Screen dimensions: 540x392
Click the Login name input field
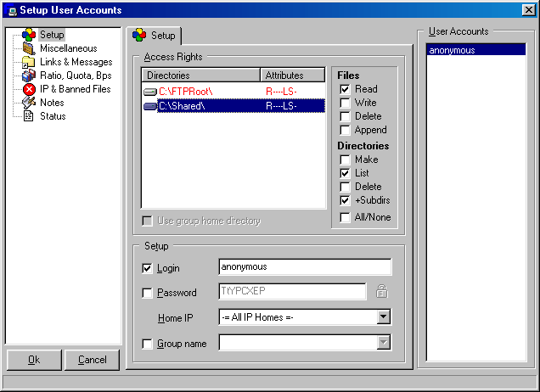(x=304, y=267)
